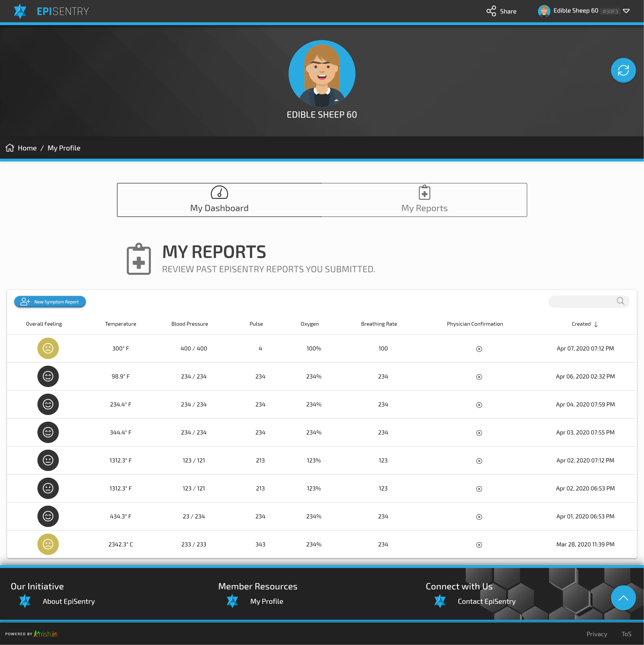Image resolution: width=644 pixels, height=645 pixels.
Task: Click the search magnifier icon
Action: (620, 301)
